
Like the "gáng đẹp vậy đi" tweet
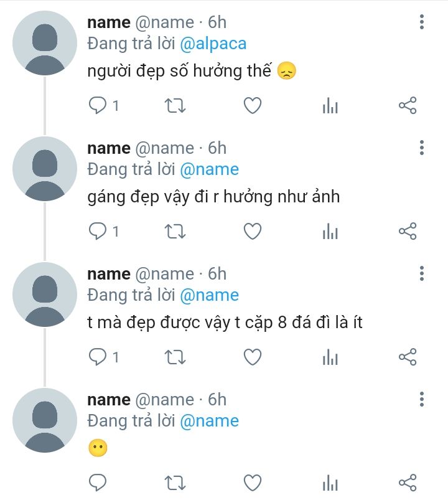click(252, 232)
